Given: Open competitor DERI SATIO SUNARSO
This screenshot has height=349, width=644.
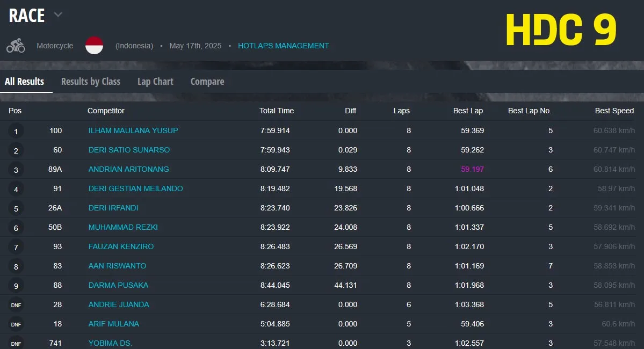Looking at the screenshot, I should click(129, 150).
